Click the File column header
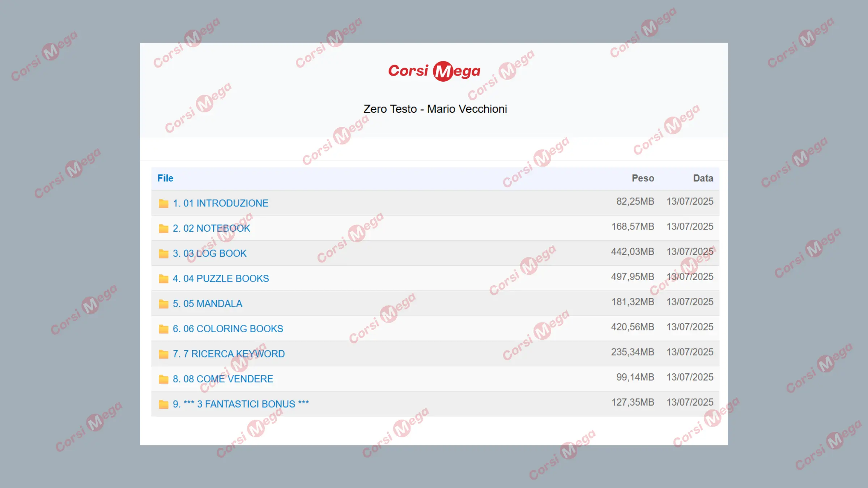The height and width of the screenshot is (488, 868). coord(165,178)
